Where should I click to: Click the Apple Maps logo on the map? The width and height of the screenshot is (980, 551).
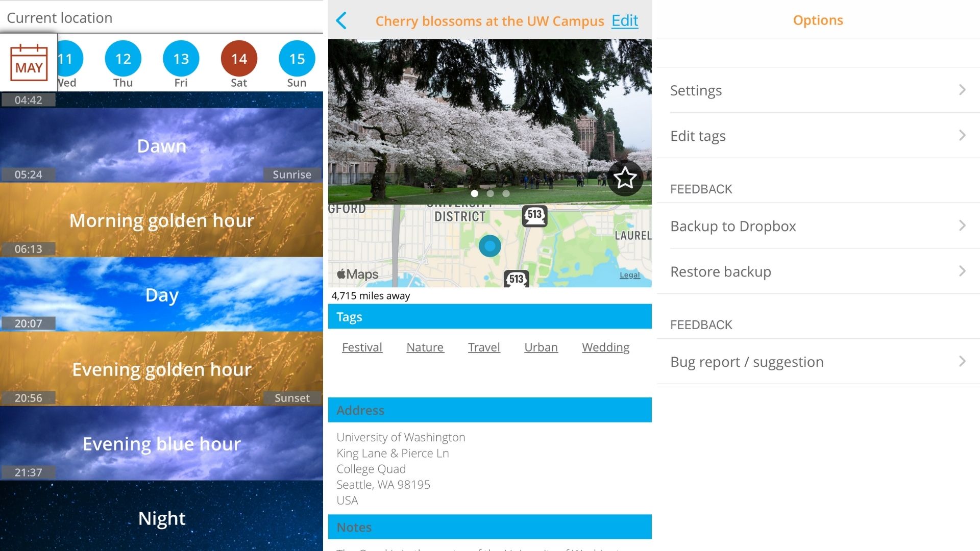coord(356,274)
